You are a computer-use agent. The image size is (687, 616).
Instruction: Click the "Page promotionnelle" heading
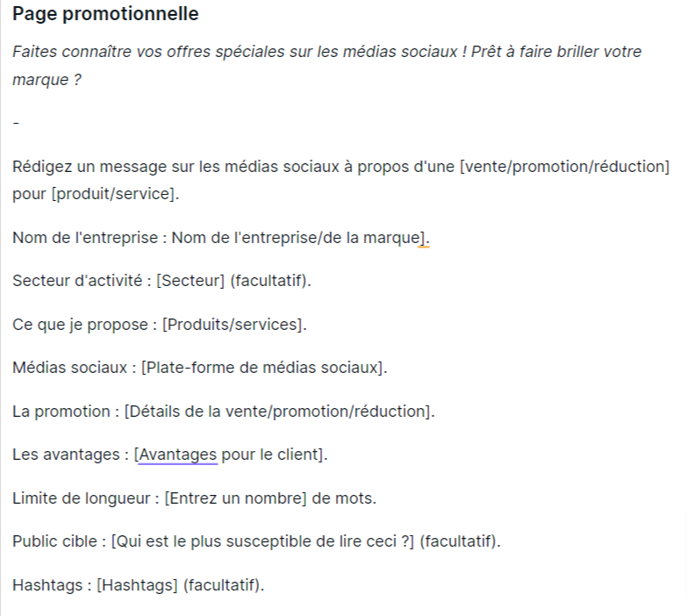105,15
